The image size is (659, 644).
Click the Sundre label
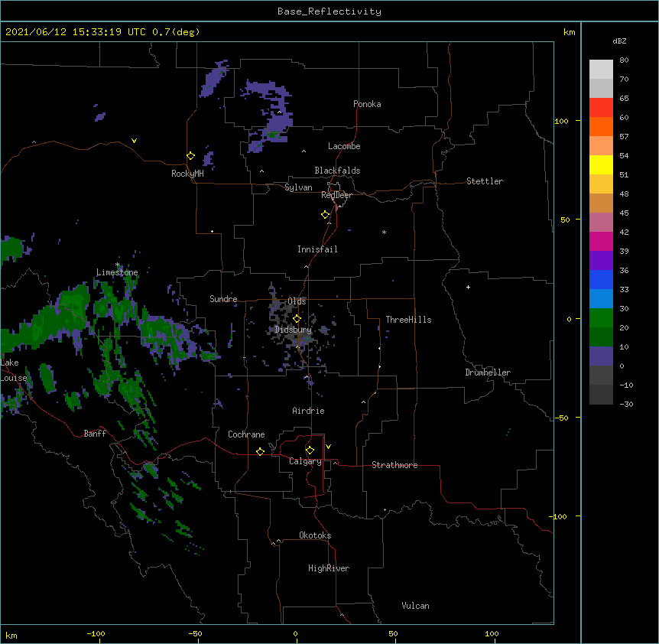pyautogui.click(x=223, y=299)
